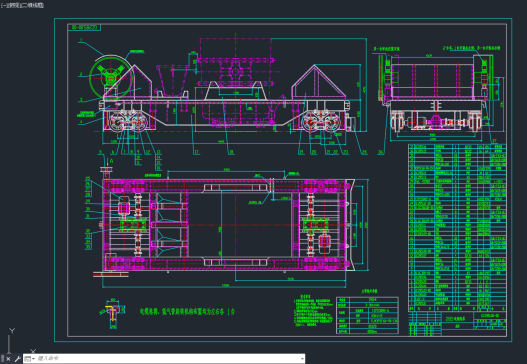527x364 pixels.
Task: Open the recent commands dropdown
Action: tap(30, 359)
